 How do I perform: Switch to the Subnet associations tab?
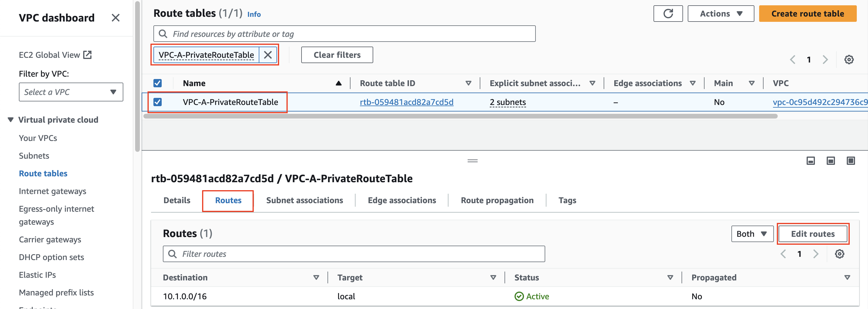pyautogui.click(x=304, y=200)
